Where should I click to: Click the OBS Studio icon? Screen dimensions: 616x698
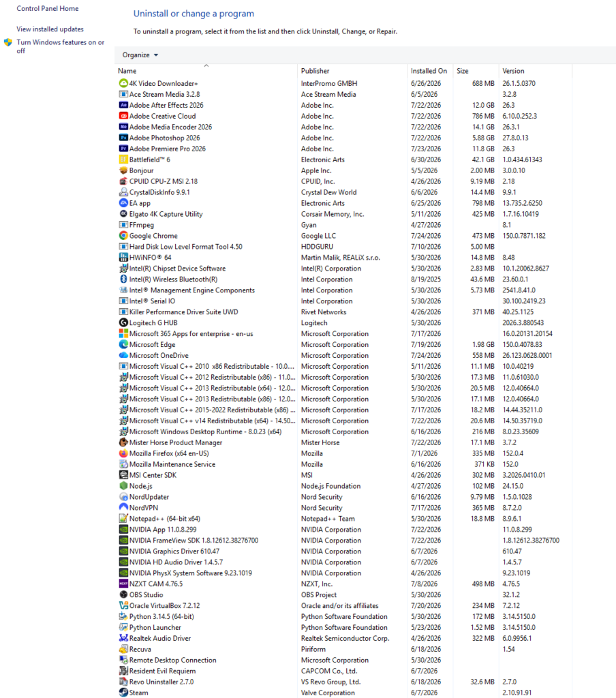point(123,594)
